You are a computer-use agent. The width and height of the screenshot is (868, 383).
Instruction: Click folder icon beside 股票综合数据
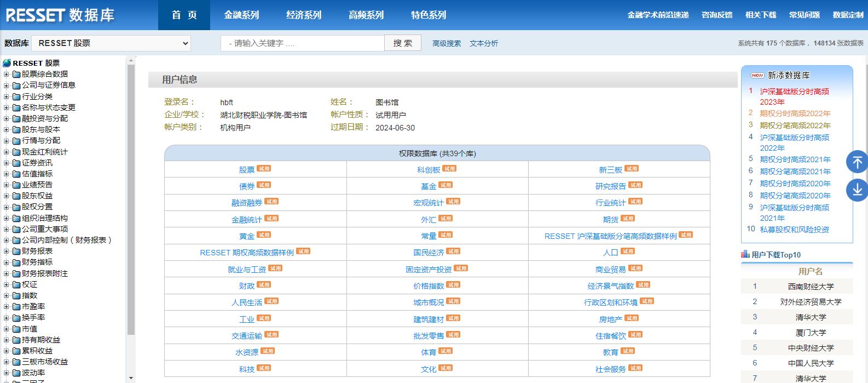point(16,74)
